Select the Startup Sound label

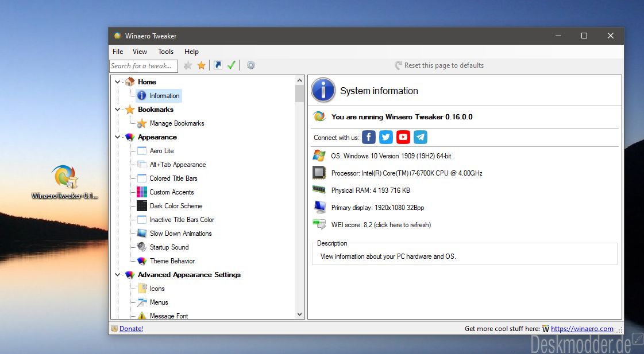coord(169,247)
